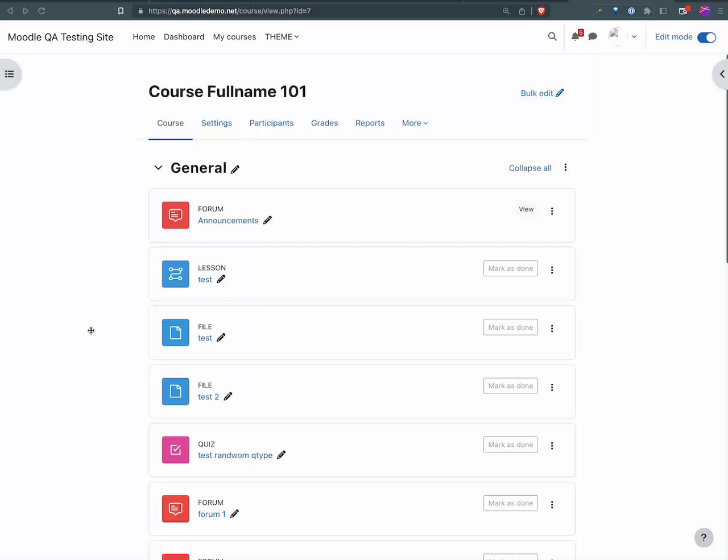Open the THEME dropdown menu
Screen dimensions: 728x560
(282, 37)
